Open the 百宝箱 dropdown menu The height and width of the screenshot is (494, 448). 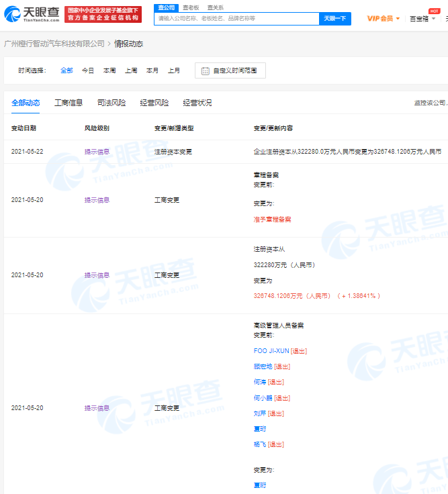tap(422, 18)
